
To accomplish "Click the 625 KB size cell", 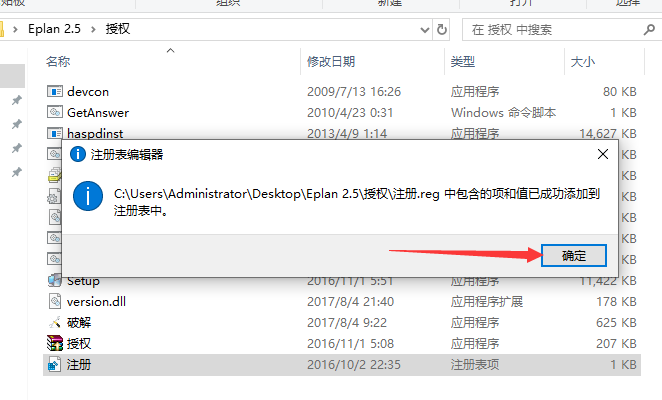I will [x=616, y=323].
